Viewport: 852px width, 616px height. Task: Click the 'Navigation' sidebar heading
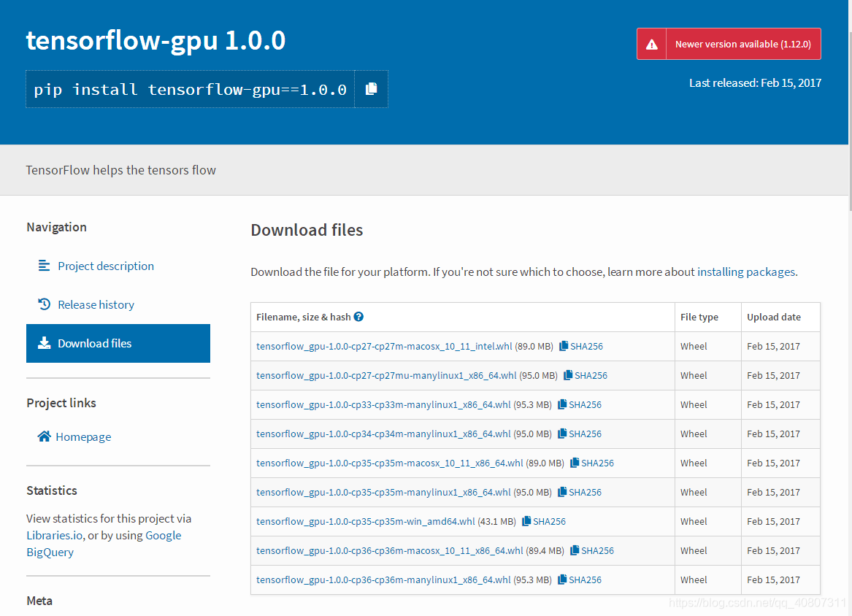coord(56,227)
